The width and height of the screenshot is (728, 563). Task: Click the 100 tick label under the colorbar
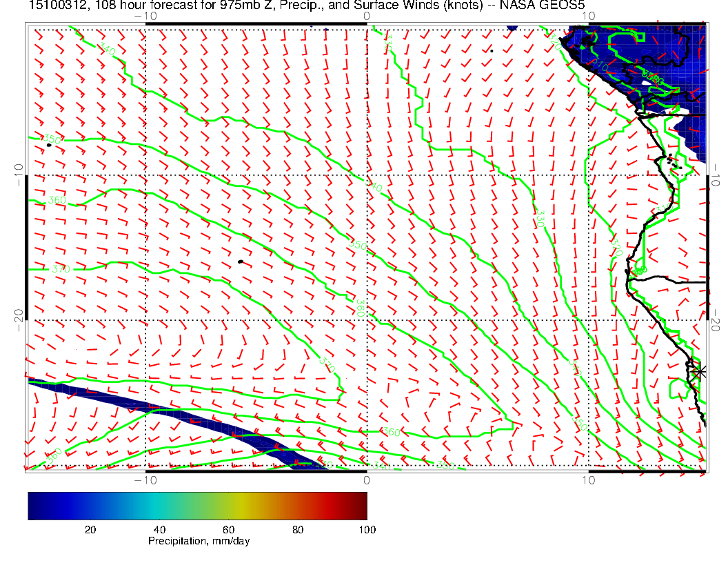pyautogui.click(x=367, y=530)
